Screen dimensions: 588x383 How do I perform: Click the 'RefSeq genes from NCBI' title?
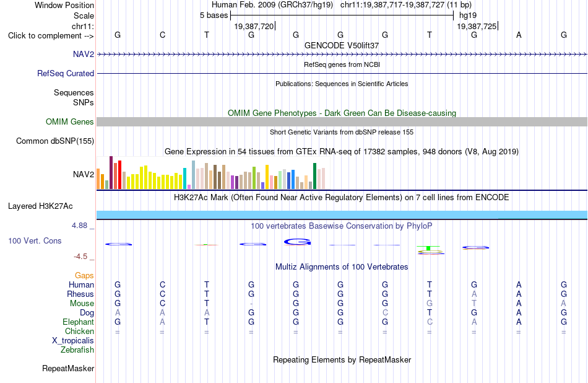pyautogui.click(x=342, y=64)
